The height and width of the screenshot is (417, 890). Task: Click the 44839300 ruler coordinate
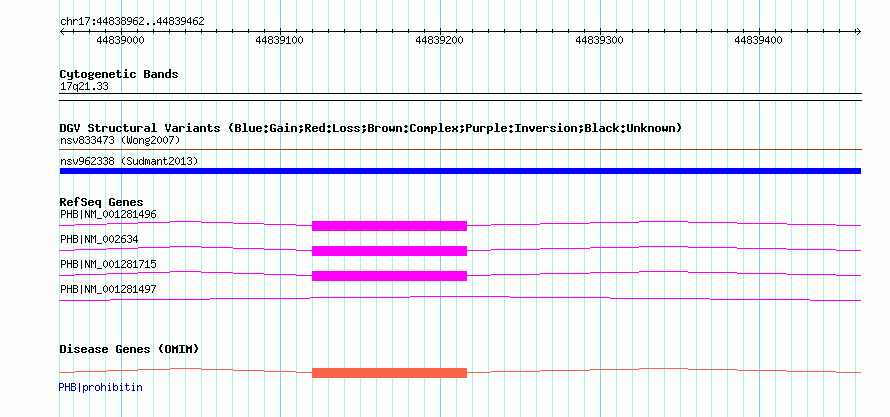[599, 40]
